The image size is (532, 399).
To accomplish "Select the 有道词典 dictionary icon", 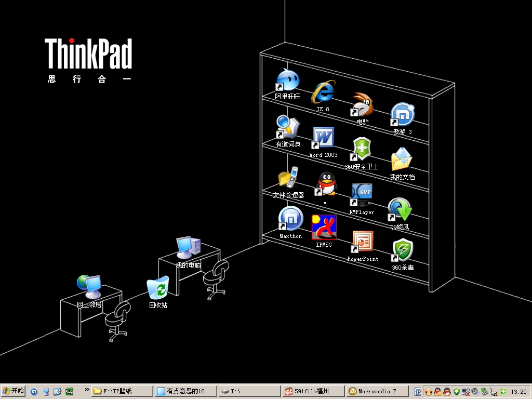I will [x=288, y=131].
